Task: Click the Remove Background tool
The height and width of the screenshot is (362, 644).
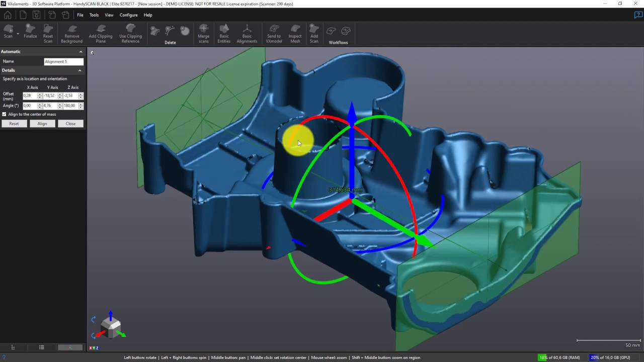Action: 72,34
